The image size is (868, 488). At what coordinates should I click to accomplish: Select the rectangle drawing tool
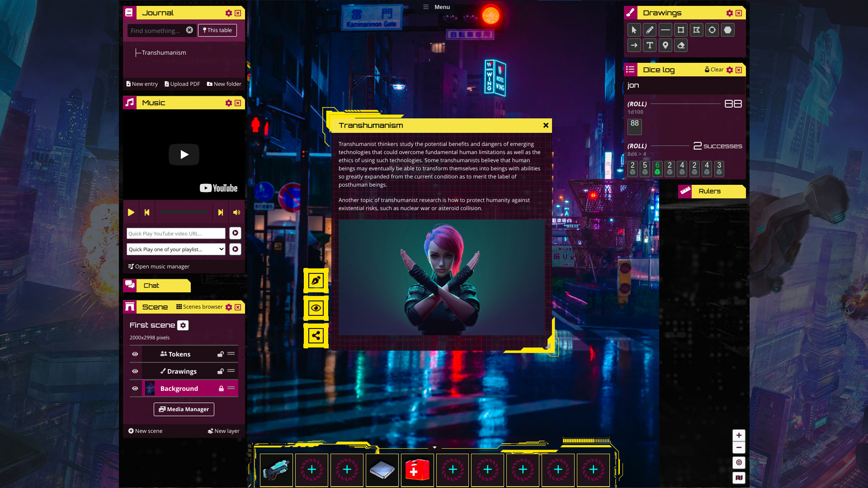pyautogui.click(x=680, y=30)
